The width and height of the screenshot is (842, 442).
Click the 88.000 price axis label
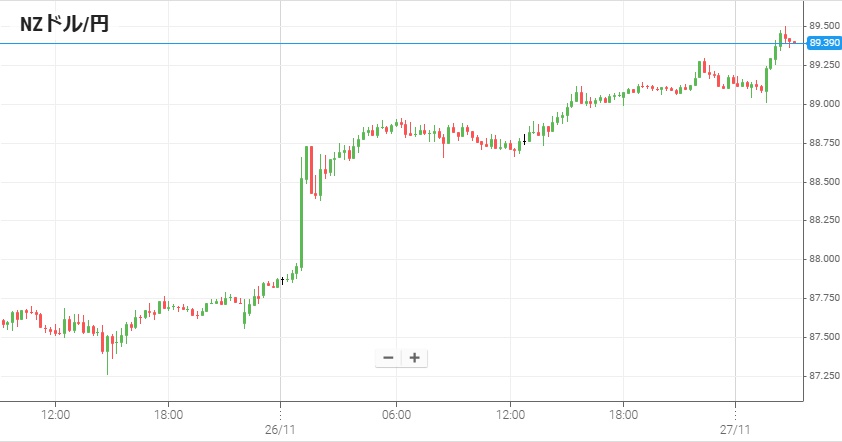[x=823, y=259]
